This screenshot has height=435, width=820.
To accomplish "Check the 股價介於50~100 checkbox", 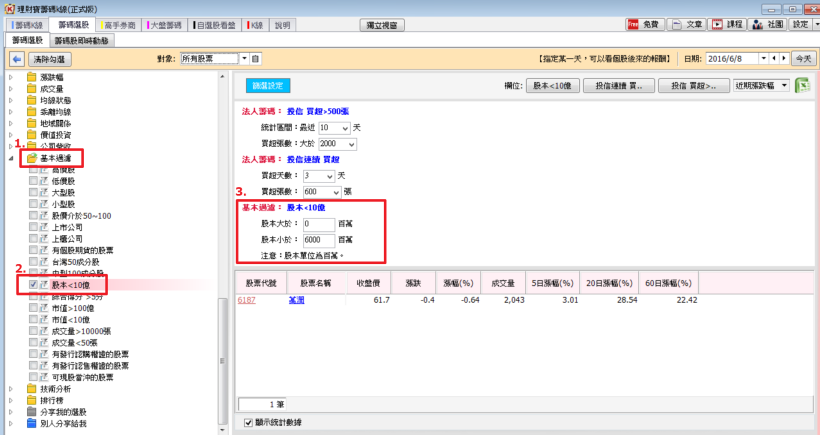I will pyautogui.click(x=33, y=215).
